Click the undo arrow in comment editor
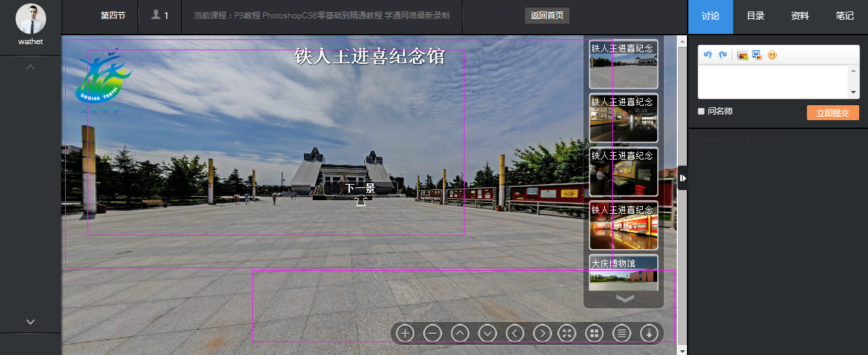The height and width of the screenshot is (355, 868). pyautogui.click(x=707, y=55)
